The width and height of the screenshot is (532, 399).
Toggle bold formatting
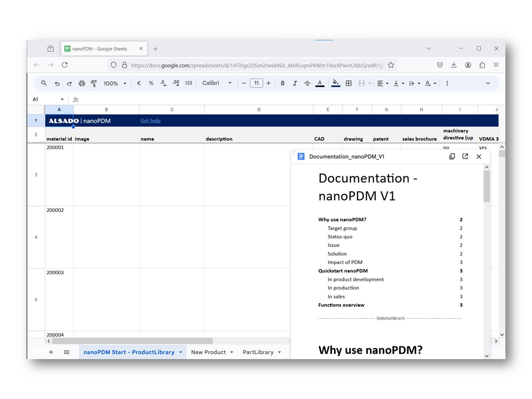[283, 83]
